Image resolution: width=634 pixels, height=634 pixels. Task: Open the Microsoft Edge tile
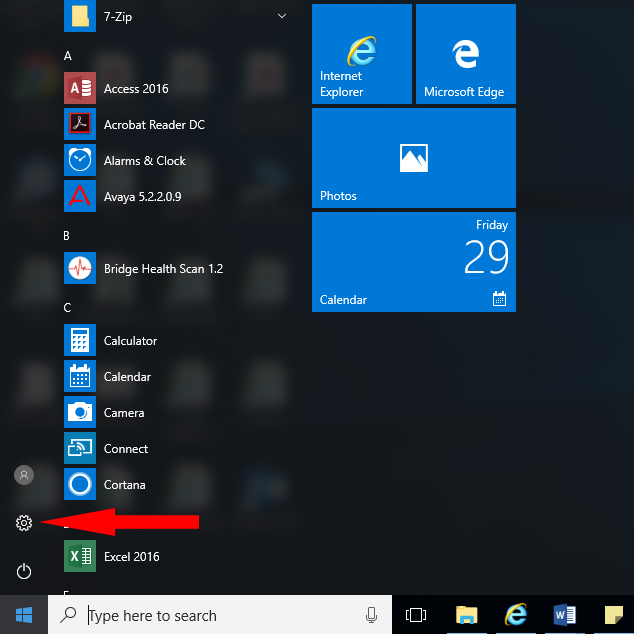pos(466,54)
